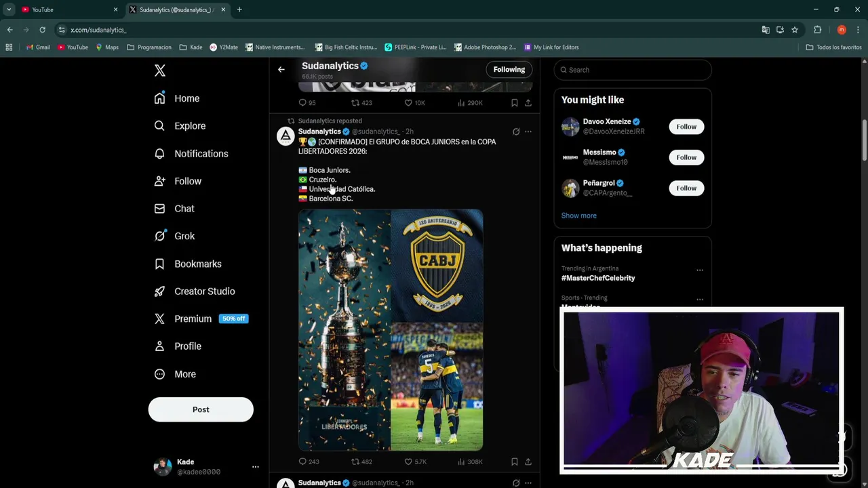Screen dimensions: 868x488
Task: Click the Premium X icon
Action: coord(159,319)
